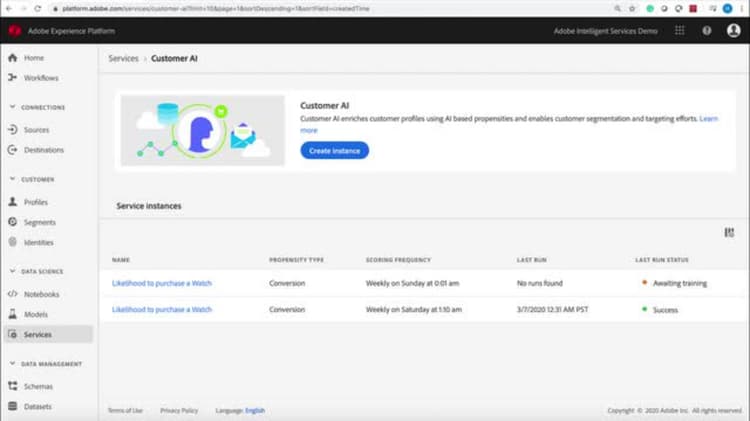Click the Segments sidebar icon
The image size is (750, 421).
(13, 222)
